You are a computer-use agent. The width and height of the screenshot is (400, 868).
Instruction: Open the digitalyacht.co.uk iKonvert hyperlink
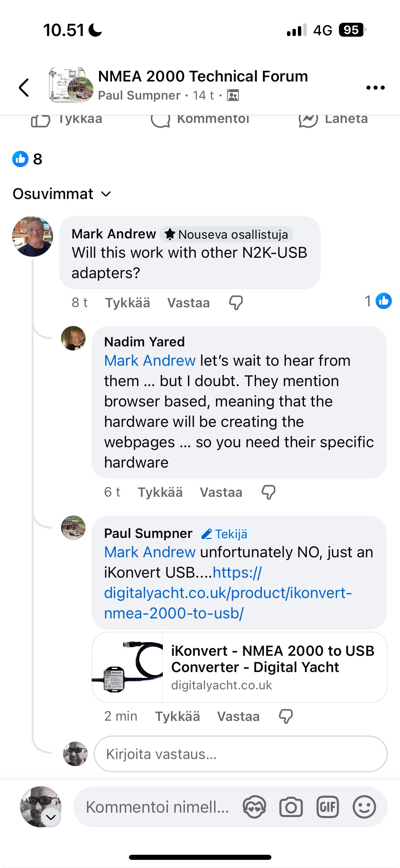click(227, 593)
